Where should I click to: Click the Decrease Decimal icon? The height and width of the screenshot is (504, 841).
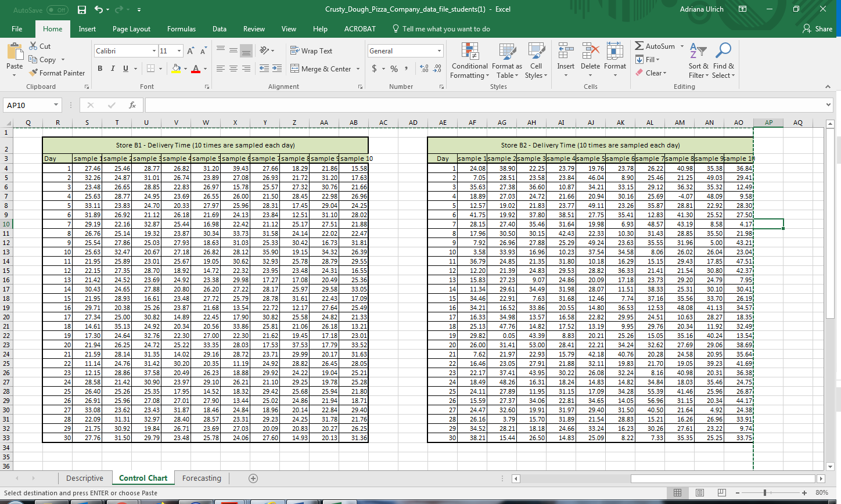(x=439, y=69)
